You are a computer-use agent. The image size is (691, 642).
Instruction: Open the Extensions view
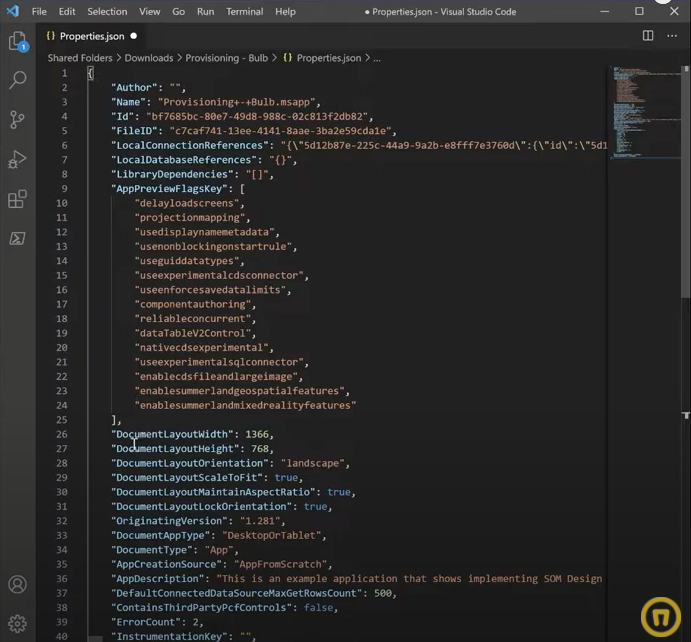point(17,199)
